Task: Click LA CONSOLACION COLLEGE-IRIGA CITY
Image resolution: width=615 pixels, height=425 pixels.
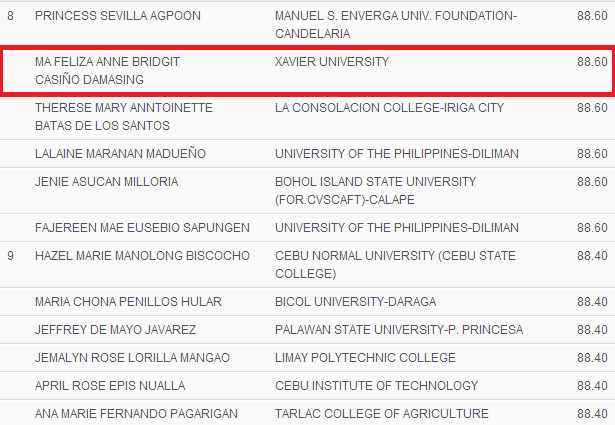Action: [389, 107]
